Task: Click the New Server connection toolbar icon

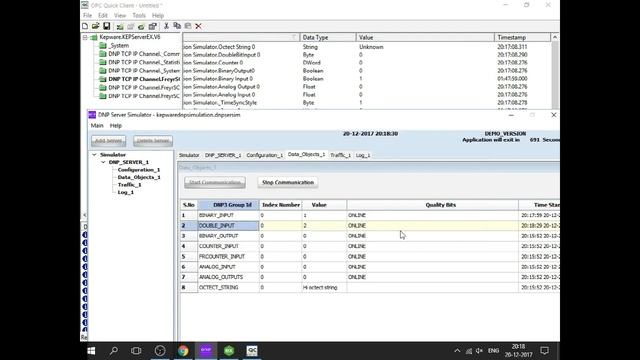Action: [x=120, y=27]
